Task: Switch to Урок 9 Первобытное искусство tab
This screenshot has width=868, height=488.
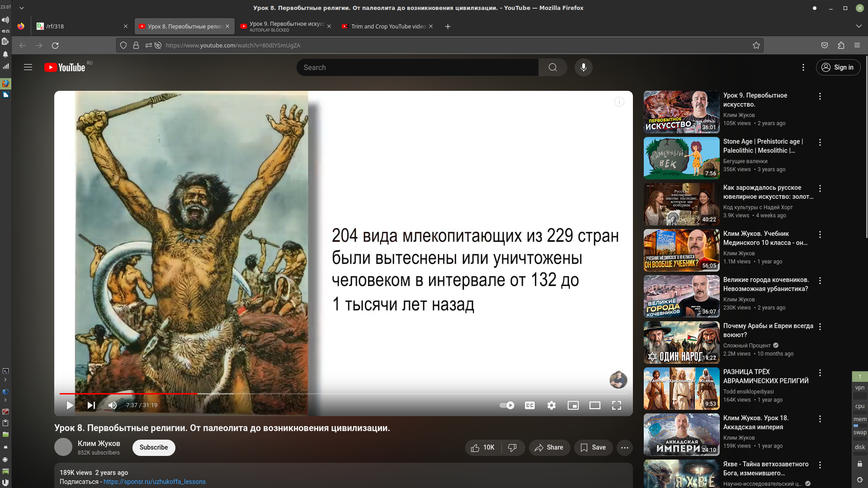Action: click(286, 26)
